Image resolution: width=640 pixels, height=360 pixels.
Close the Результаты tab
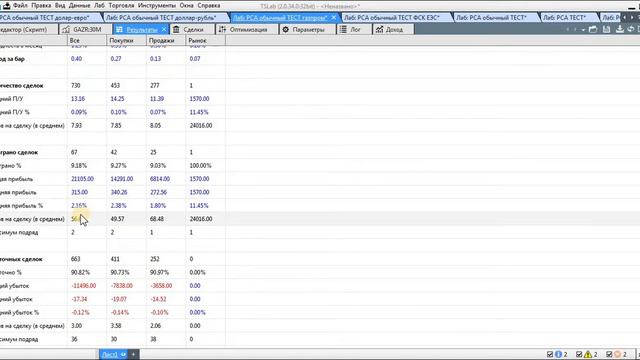(x=164, y=29)
